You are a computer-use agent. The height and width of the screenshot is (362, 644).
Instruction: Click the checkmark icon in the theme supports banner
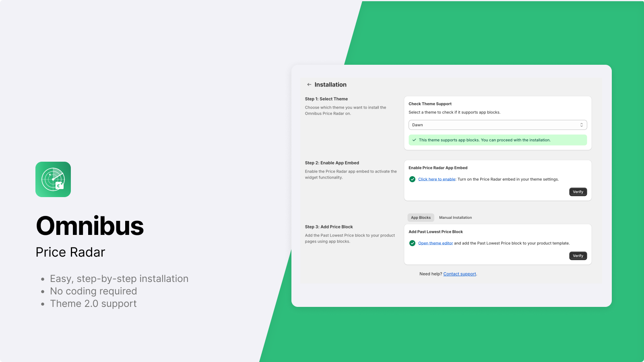[414, 140]
